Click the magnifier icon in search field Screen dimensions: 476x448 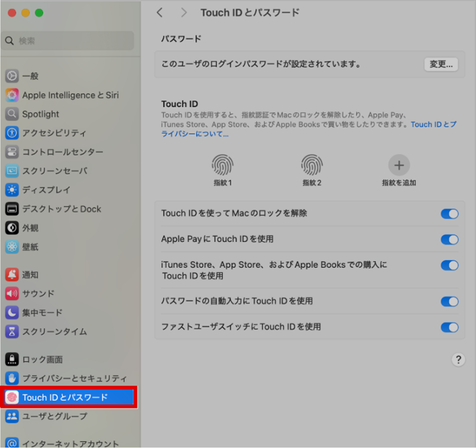point(10,41)
